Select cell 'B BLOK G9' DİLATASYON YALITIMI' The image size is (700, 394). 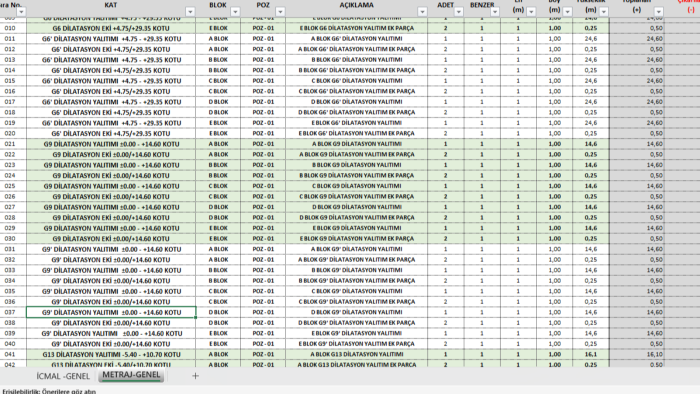[x=356, y=270]
